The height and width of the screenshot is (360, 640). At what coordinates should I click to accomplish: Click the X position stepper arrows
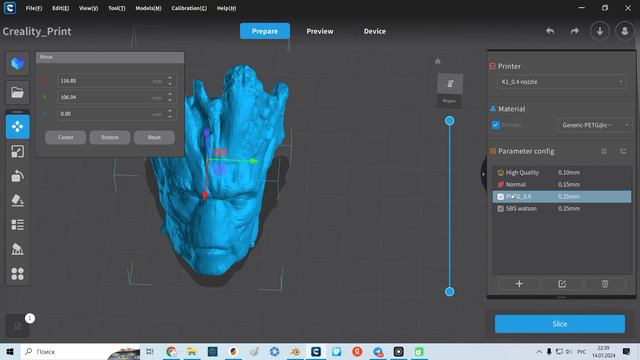(170, 81)
